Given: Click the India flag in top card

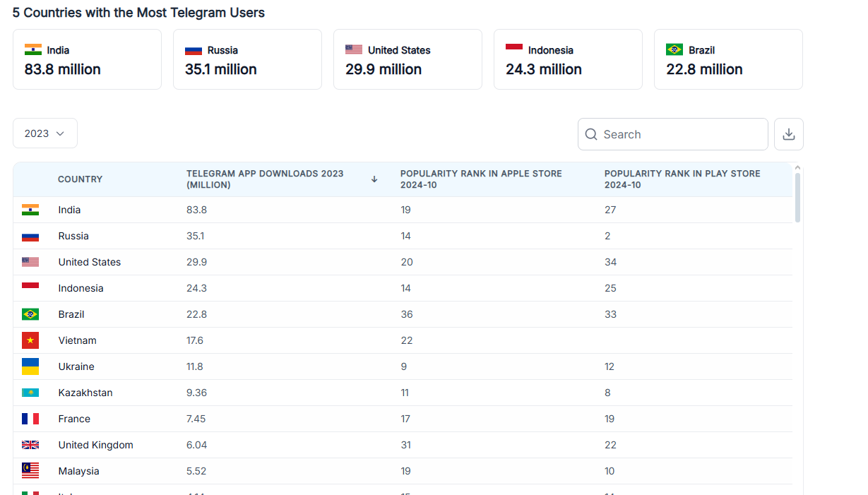Looking at the screenshot, I should [33, 49].
